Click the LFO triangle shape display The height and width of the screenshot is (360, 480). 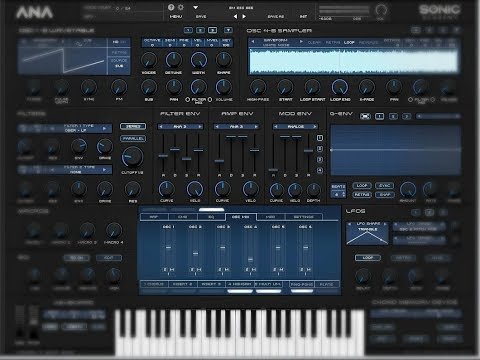[367, 234]
